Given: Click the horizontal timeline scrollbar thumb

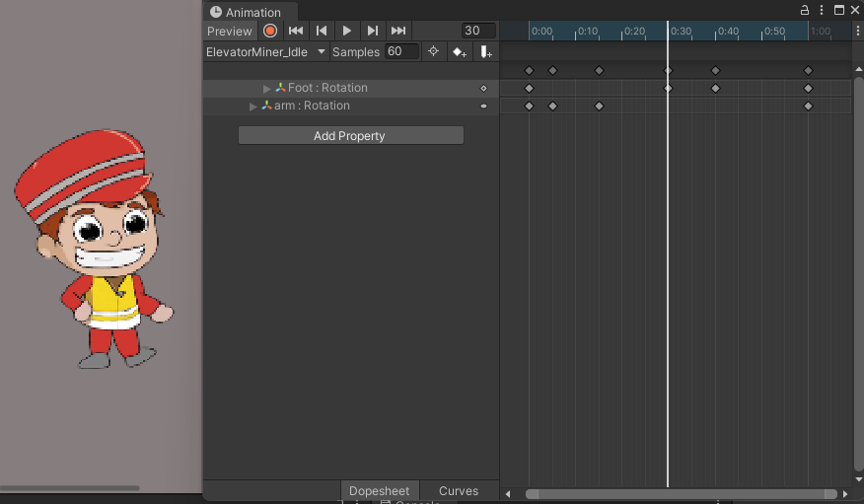Looking at the screenshot, I should pyautogui.click(x=682, y=494).
